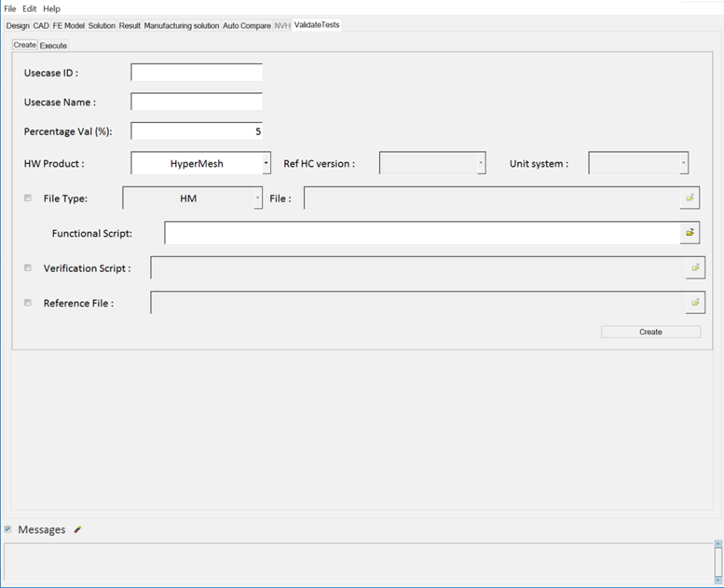Image resolution: width=724 pixels, height=588 pixels.
Task: Open the Unit system dropdown
Action: tap(684, 163)
